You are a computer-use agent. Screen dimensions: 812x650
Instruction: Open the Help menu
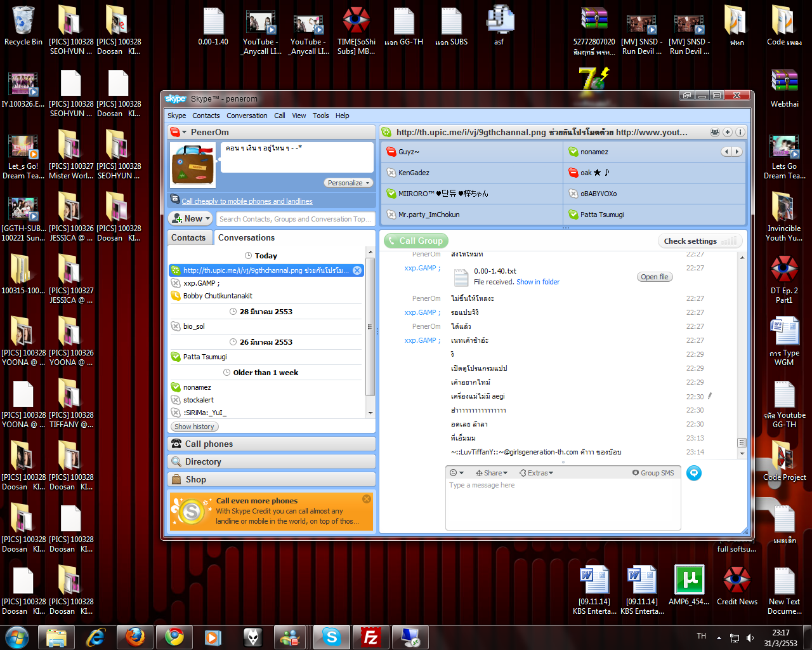coord(343,116)
